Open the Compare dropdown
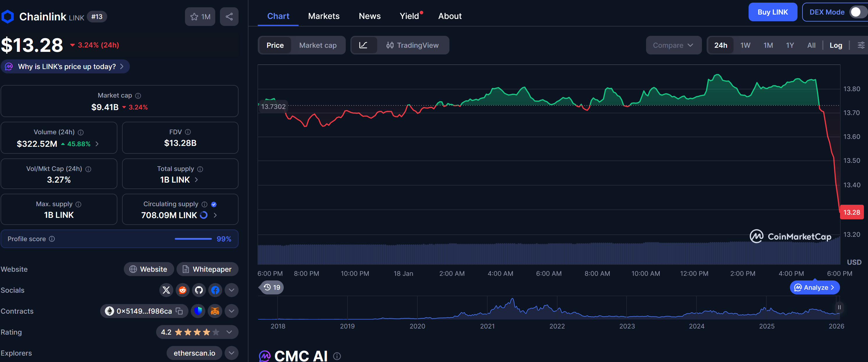 click(x=673, y=45)
